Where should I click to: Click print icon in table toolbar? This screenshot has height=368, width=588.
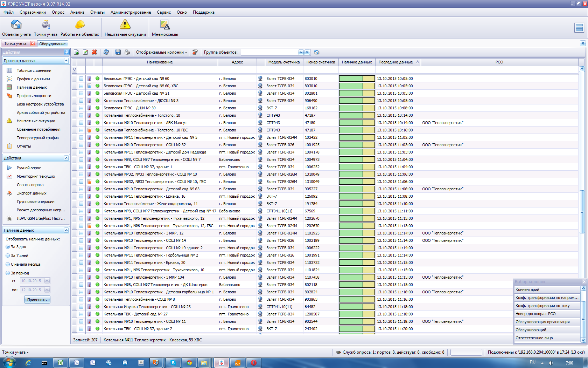127,52
